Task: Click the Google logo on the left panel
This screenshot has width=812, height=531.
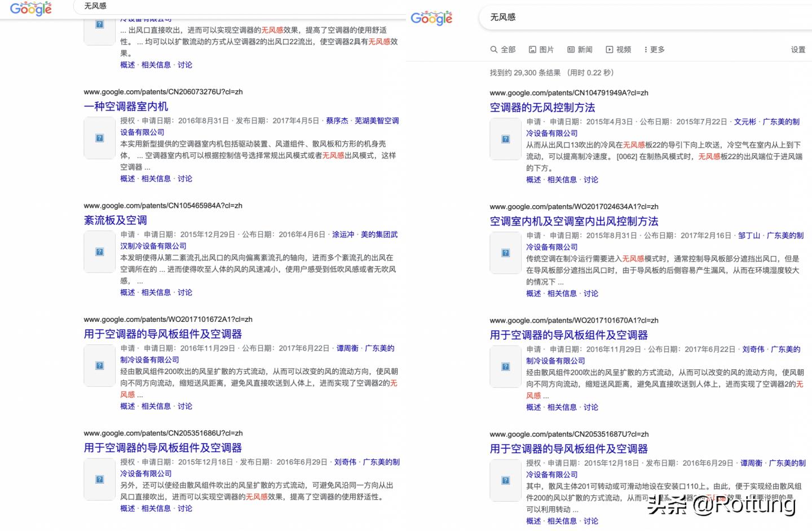Action: pos(30,8)
